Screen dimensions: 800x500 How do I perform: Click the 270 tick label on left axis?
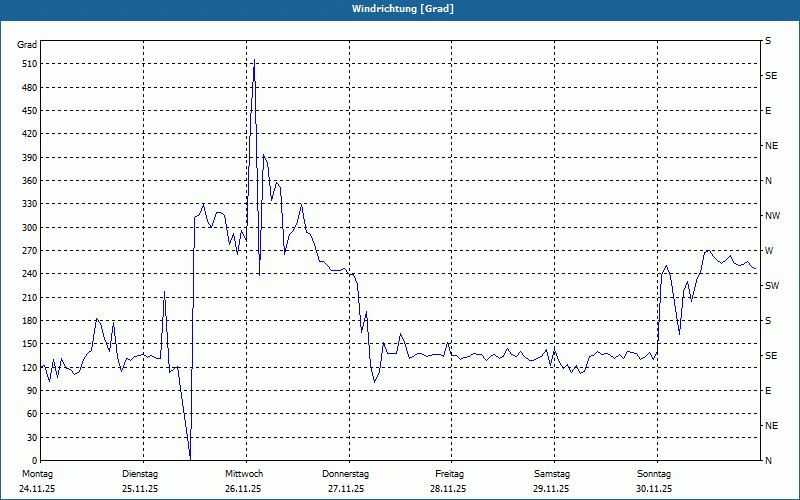(28, 251)
